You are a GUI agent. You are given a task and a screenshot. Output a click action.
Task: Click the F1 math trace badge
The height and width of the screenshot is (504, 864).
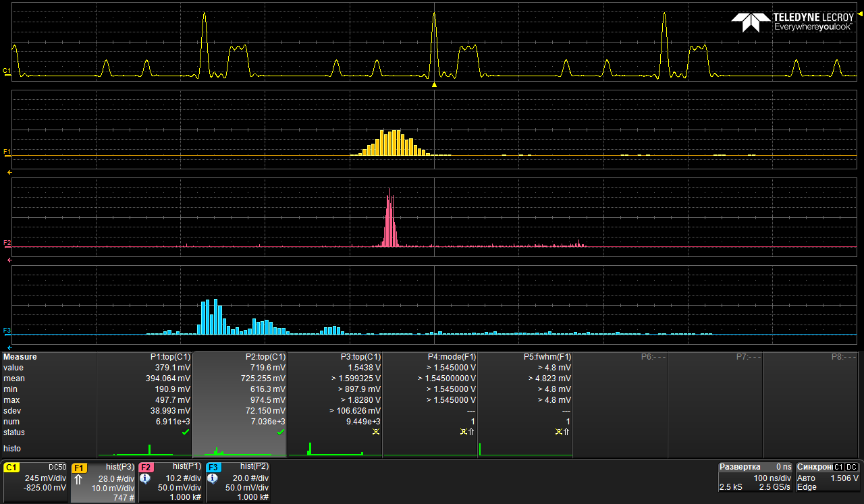(80, 467)
